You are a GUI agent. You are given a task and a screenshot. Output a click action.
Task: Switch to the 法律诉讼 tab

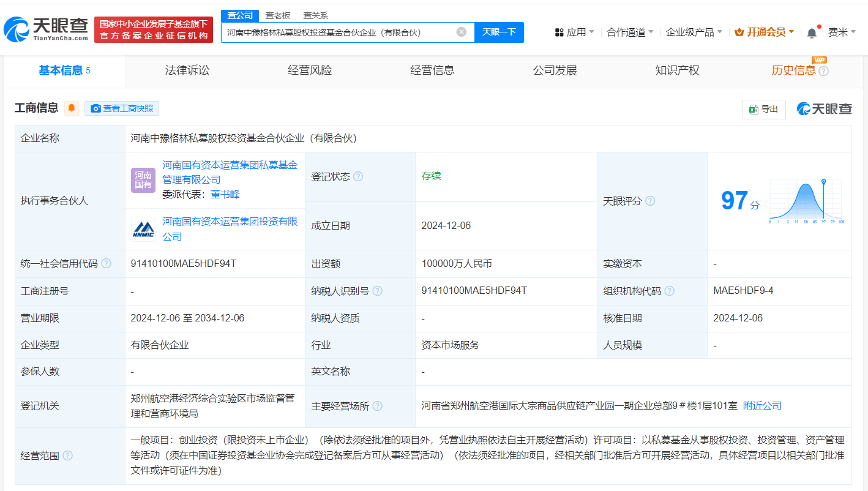click(187, 70)
